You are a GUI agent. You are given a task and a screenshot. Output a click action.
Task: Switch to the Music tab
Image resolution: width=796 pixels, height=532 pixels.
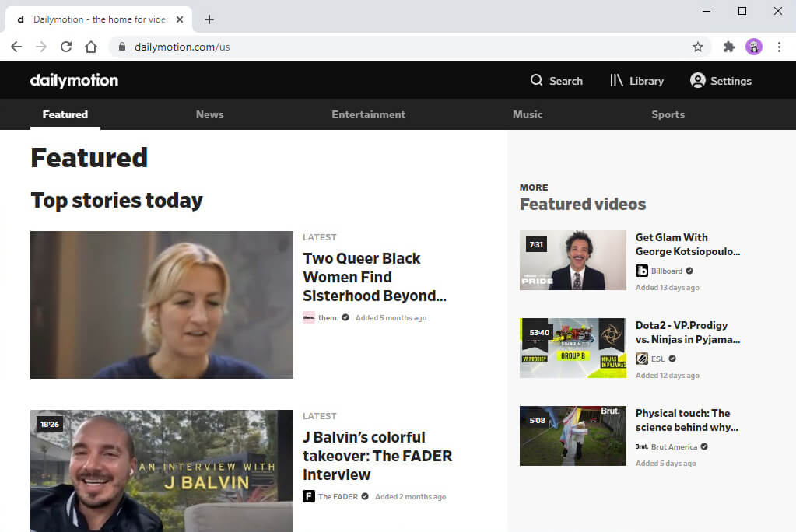click(528, 115)
